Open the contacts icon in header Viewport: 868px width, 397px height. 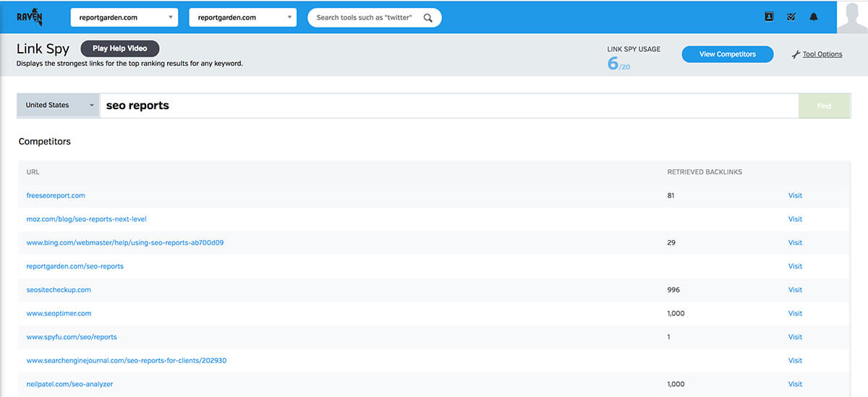click(769, 17)
